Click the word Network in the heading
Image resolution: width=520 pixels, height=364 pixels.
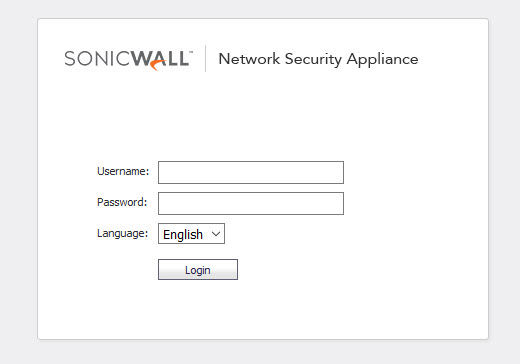click(249, 59)
